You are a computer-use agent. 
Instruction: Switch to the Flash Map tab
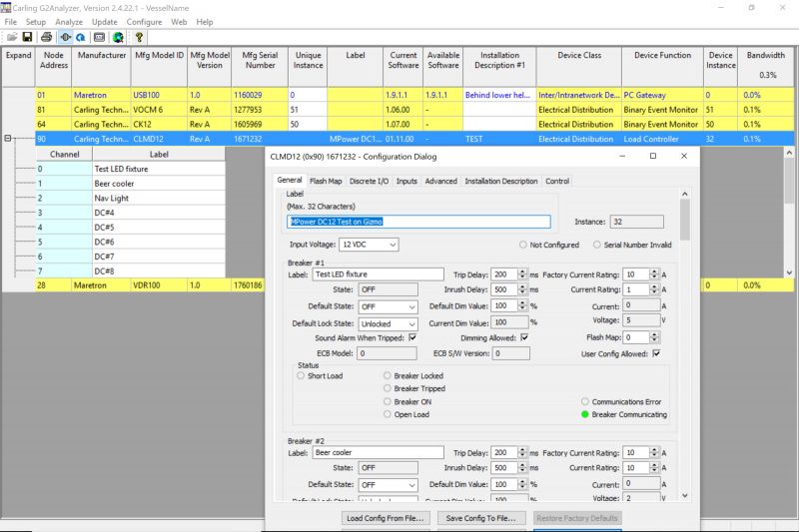[x=326, y=181]
